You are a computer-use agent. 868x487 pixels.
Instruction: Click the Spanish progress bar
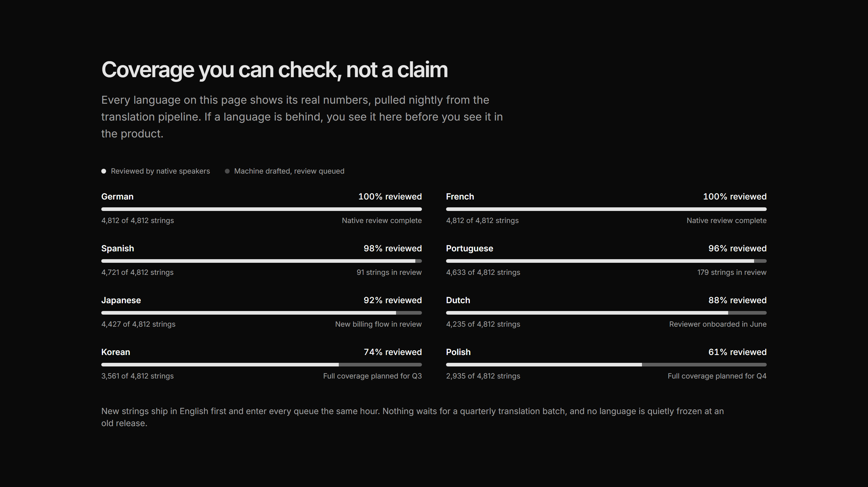tap(262, 261)
